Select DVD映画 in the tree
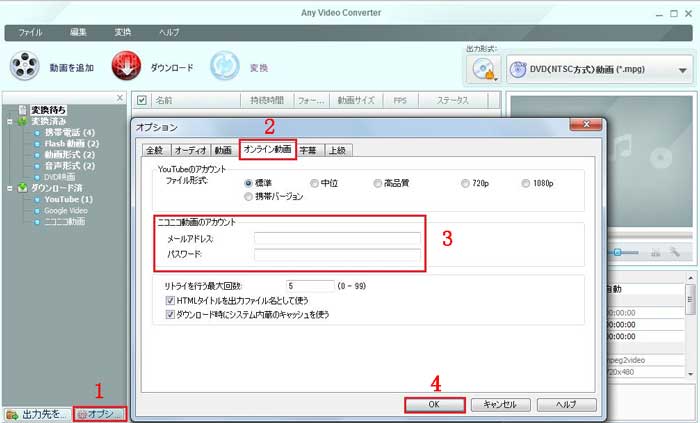 tap(59, 177)
